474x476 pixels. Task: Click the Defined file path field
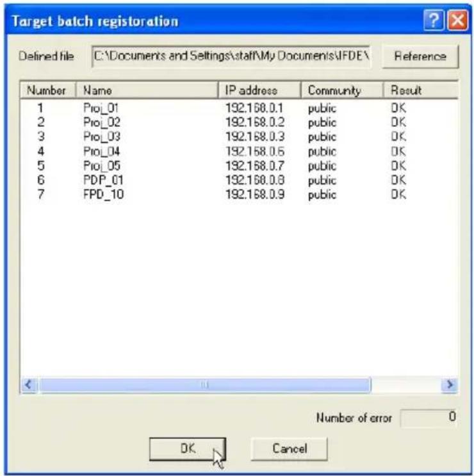[x=231, y=56]
